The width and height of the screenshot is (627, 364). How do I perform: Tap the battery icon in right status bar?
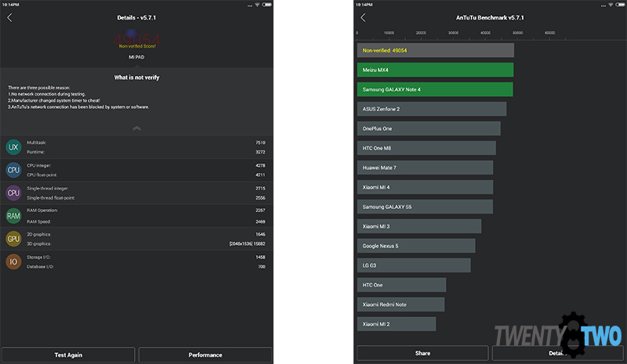click(620, 5)
